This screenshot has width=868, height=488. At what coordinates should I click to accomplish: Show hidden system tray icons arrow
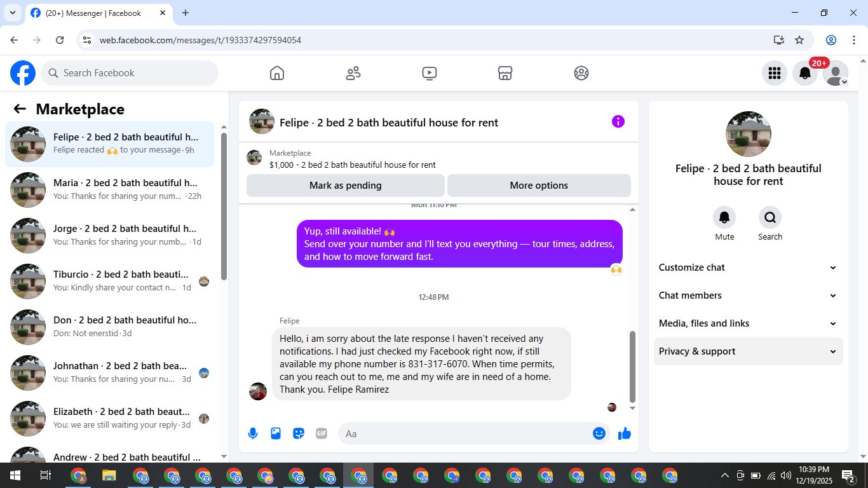click(724, 475)
